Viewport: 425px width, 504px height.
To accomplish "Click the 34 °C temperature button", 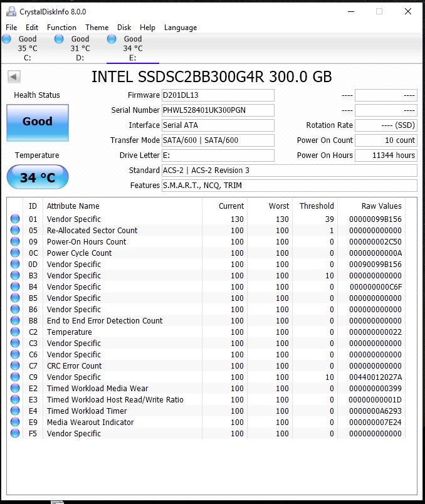I will tap(38, 177).
